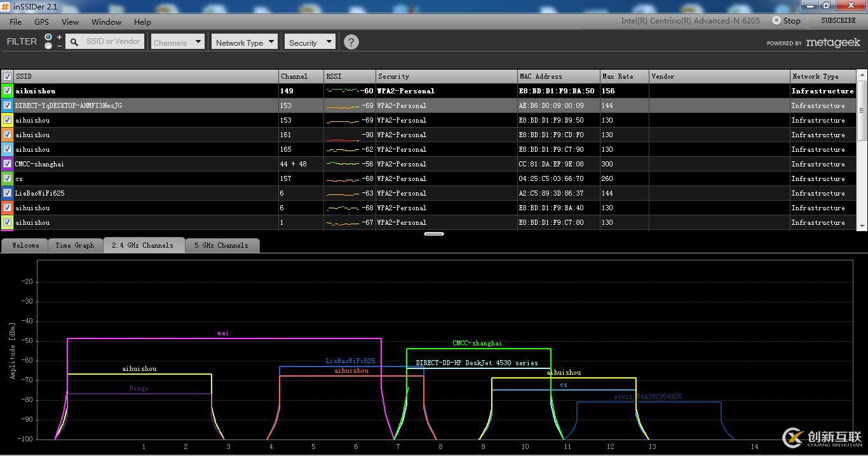This screenshot has width=868, height=456.
Task: Switch to the 5 GHz Channels tab
Action: pyautogui.click(x=221, y=245)
